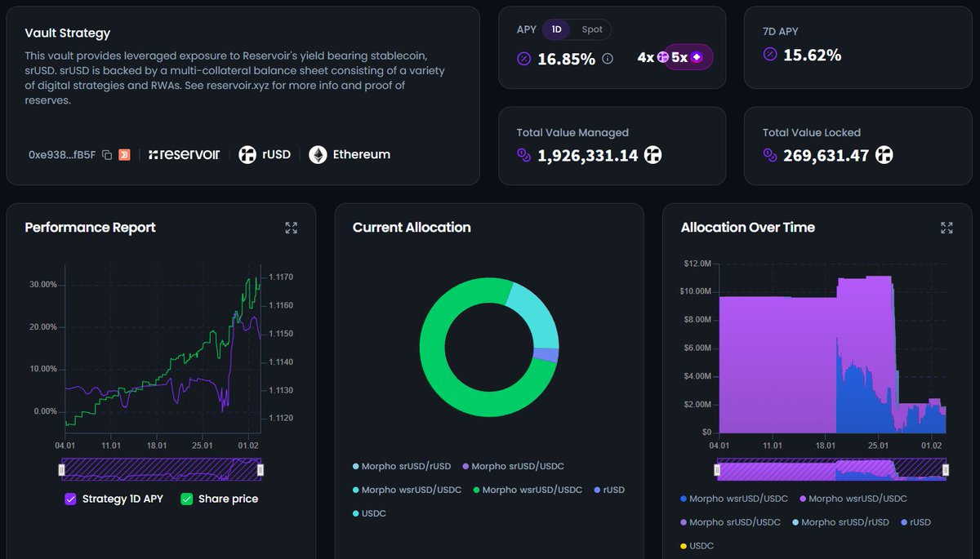
Task: Switch APY view to Spot tab
Action: (x=591, y=29)
